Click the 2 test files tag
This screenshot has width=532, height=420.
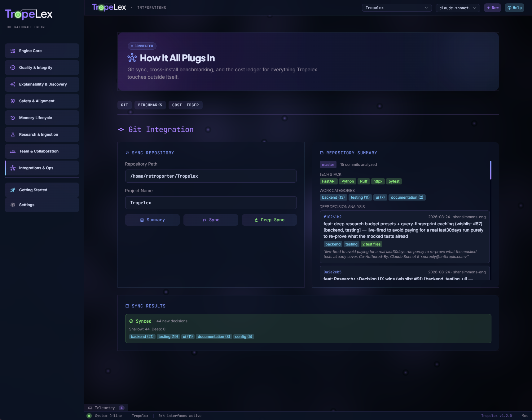click(371, 244)
